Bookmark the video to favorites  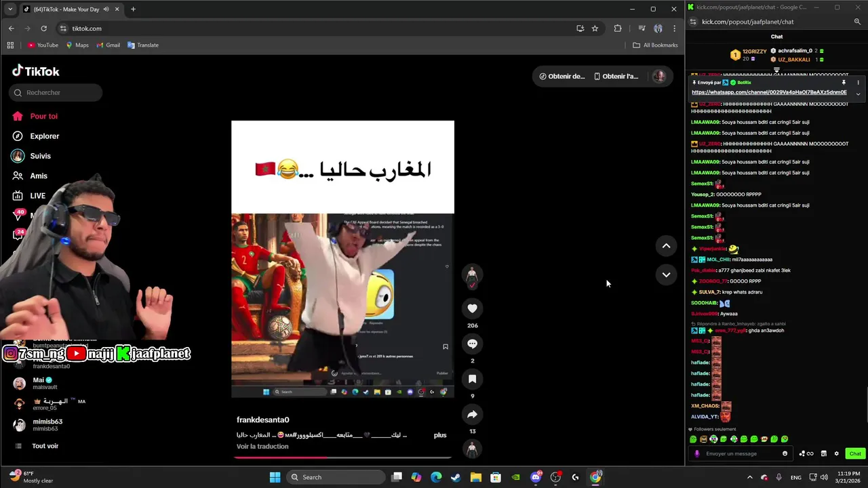(x=473, y=379)
